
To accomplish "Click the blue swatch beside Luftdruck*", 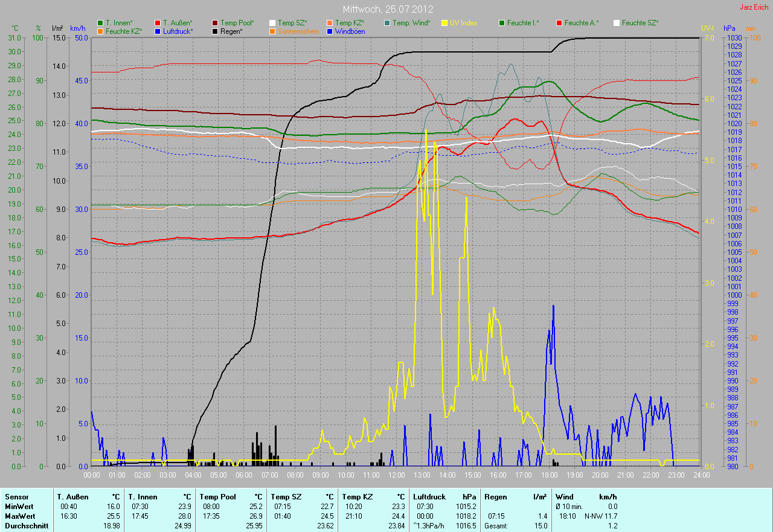I will (158, 31).
